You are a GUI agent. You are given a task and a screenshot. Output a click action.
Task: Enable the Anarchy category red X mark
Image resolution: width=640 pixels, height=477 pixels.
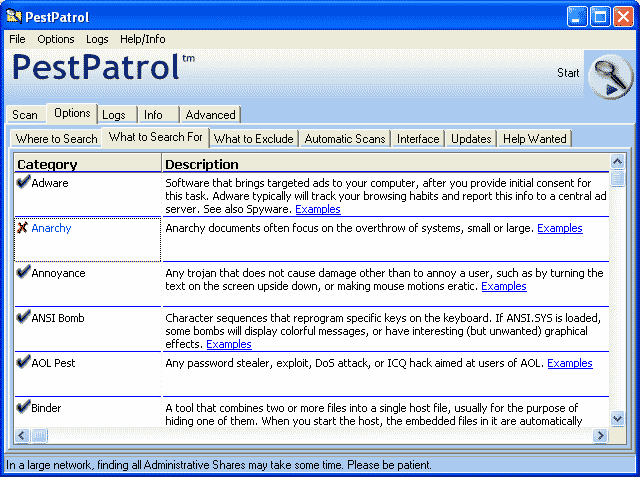[x=22, y=227]
